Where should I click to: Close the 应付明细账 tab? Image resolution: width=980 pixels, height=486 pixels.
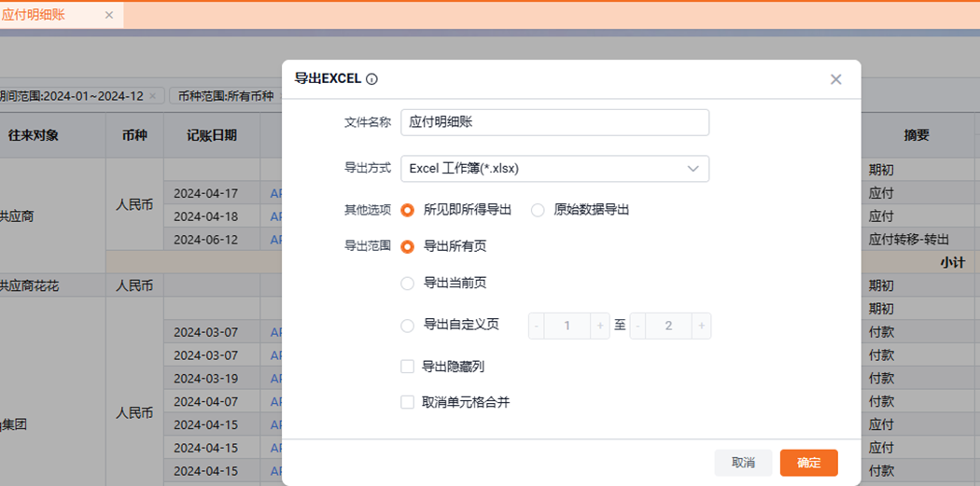click(109, 16)
